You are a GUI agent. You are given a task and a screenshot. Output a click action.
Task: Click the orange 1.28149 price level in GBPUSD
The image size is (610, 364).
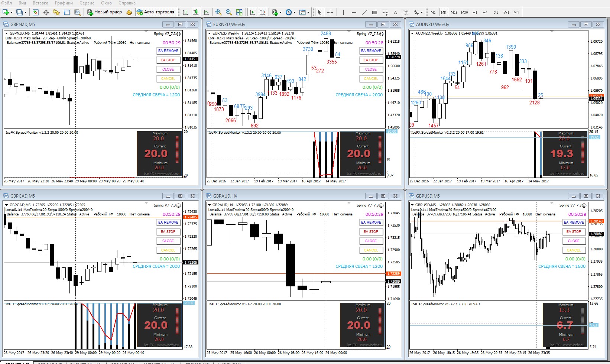(596, 221)
